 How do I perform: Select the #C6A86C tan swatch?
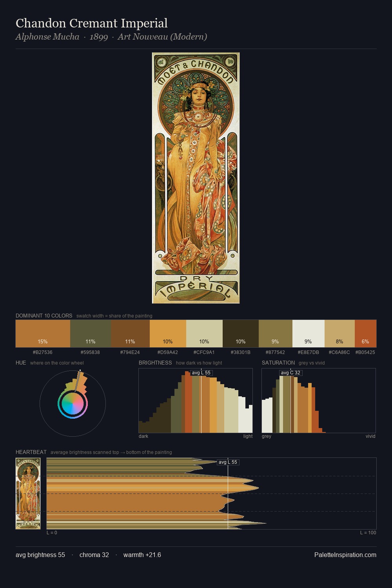(x=339, y=334)
